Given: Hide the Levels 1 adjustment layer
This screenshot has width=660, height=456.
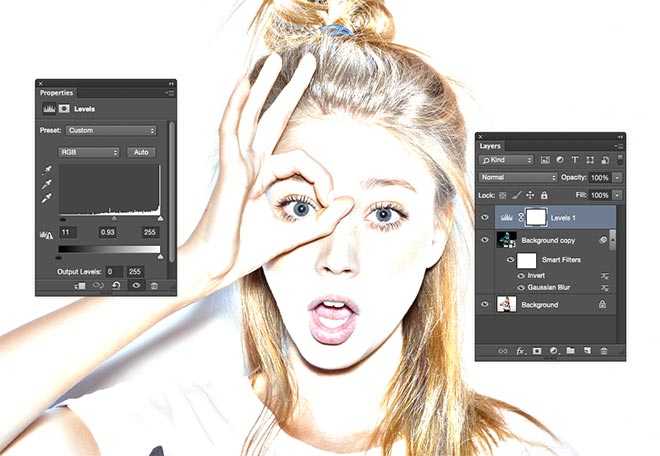Looking at the screenshot, I should point(485,216).
